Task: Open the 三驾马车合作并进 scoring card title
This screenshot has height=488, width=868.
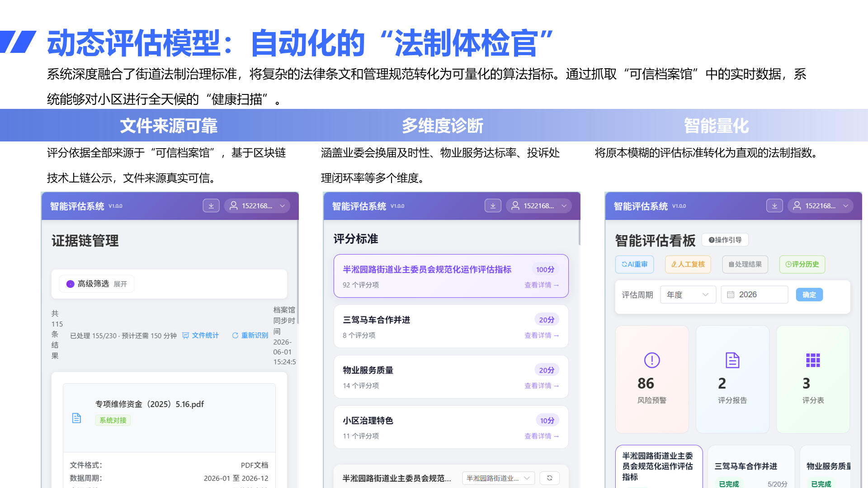Action: 377,320
